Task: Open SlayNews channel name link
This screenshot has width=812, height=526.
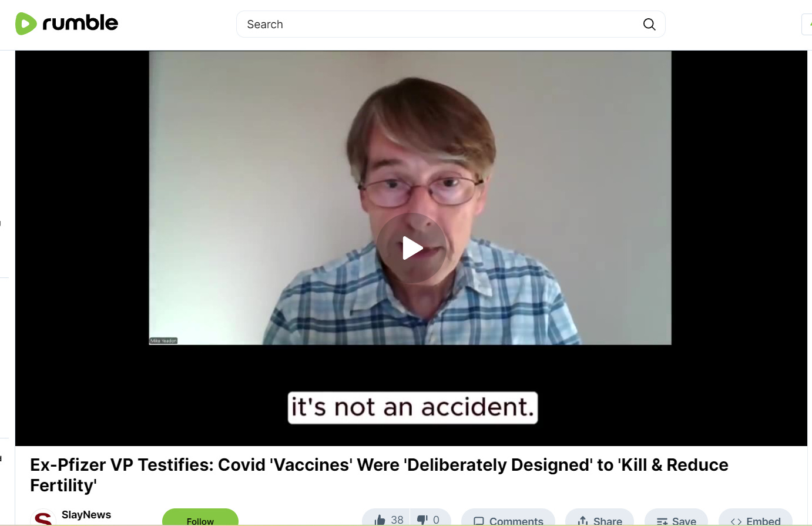Action: pos(86,515)
